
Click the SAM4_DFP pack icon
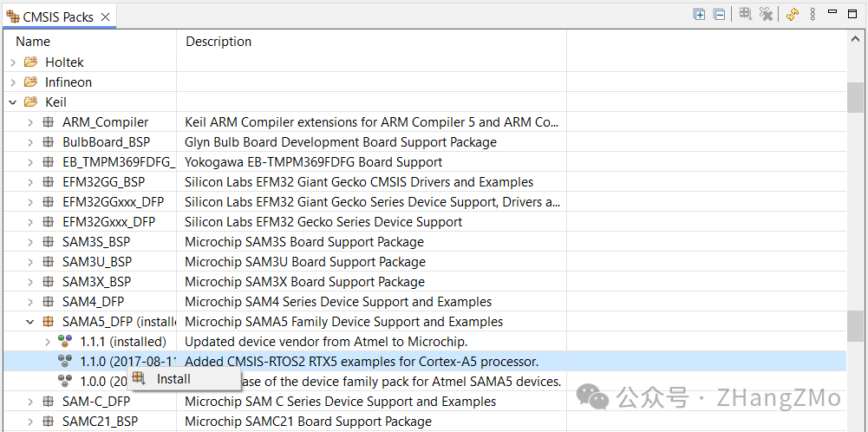[49, 302]
